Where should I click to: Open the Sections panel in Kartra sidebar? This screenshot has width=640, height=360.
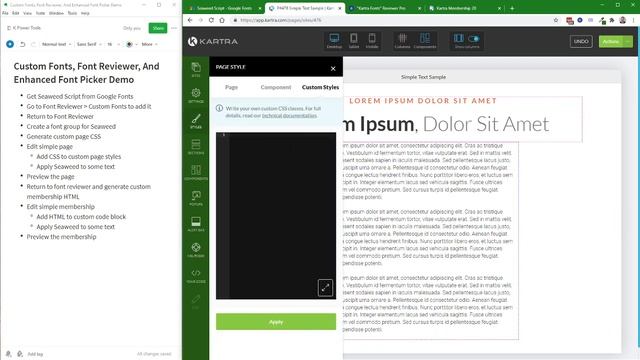tap(196, 147)
